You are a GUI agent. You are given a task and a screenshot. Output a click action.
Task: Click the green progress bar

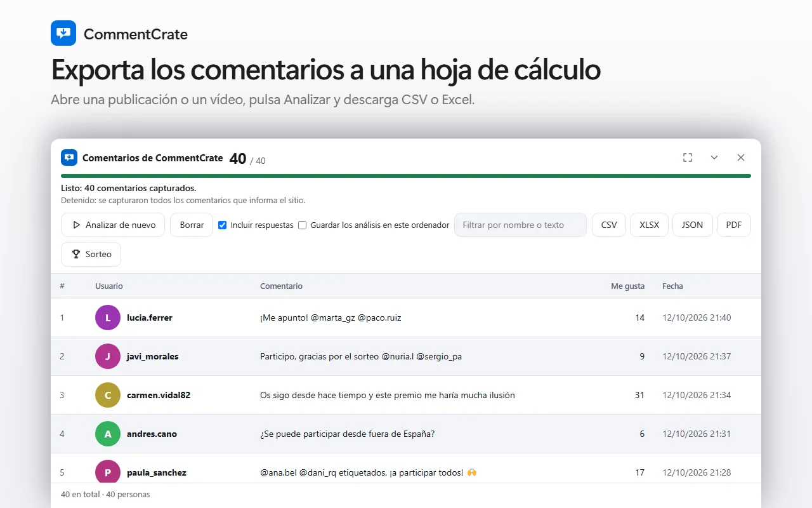click(406, 176)
